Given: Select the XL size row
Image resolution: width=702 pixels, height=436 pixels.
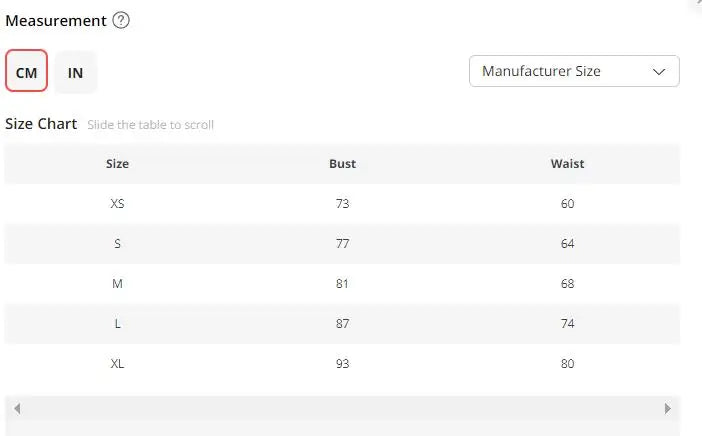Looking at the screenshot, I should point(117,364).
